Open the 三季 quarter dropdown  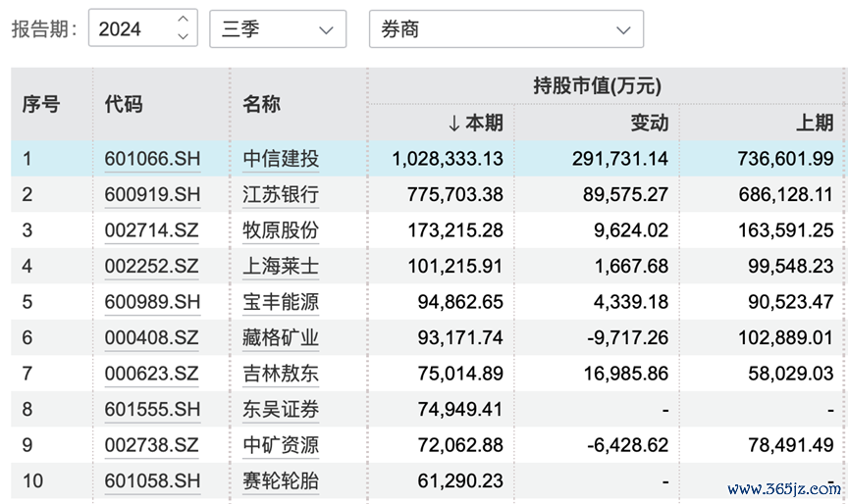[x=278, y=29]
